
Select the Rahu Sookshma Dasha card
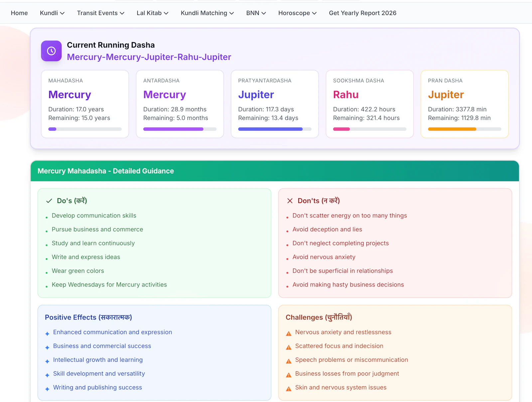click(369, 104)
